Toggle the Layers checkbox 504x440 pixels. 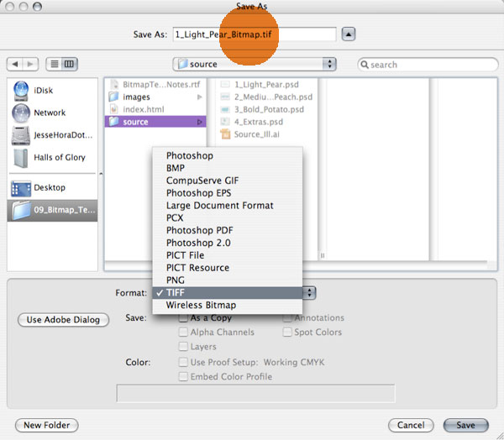(x=183, y=347)
